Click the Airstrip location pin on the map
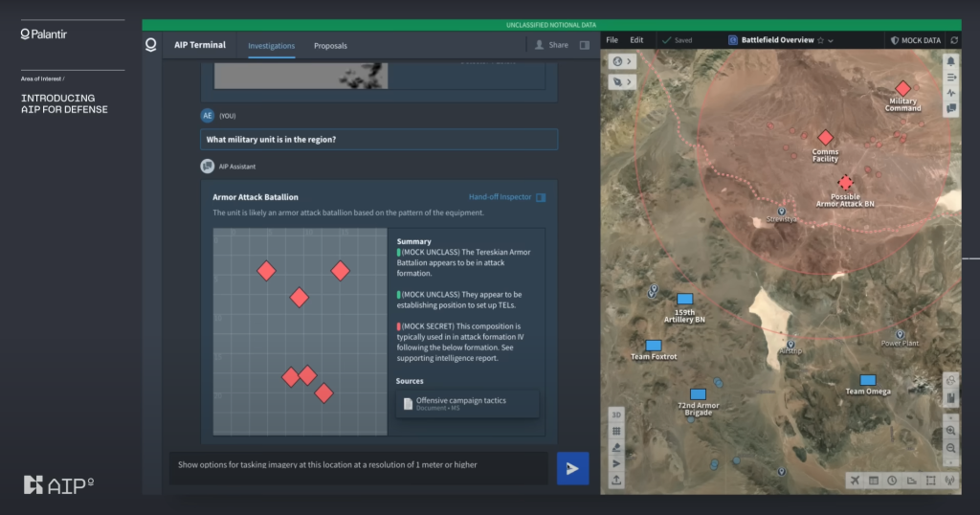 pyautogui.click(x=791, y=345)
